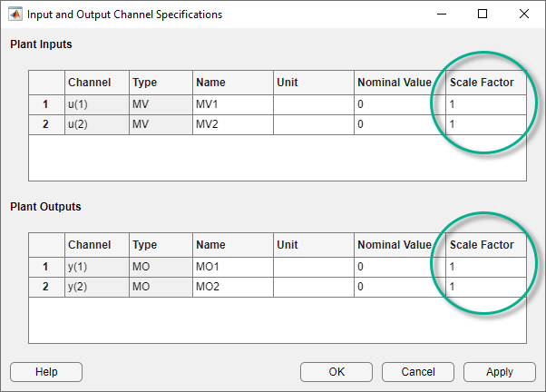
Task: Edit Scale Factor for input u(2)
Action: [x=485, y=123]
